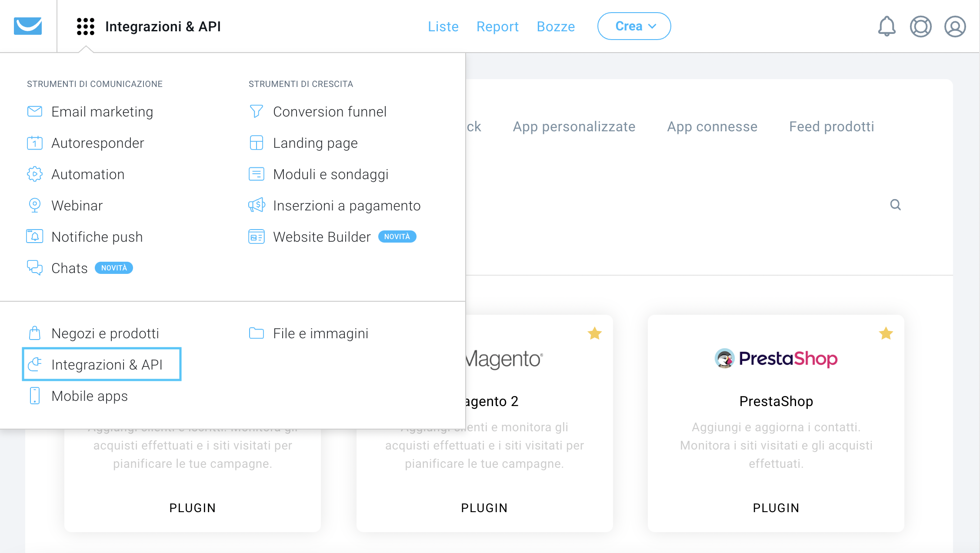This screenshot has height=553, width=980.
Task: Toggle the Magento favorite star
Action: click(594, 333)
